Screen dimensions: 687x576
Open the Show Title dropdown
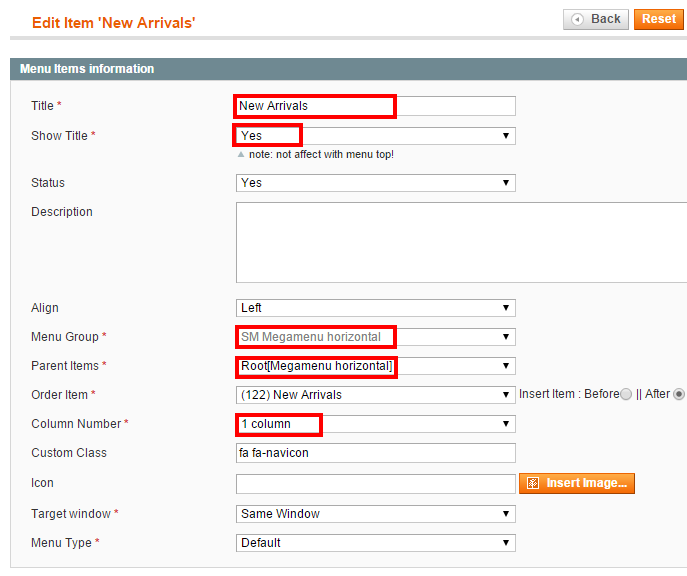pyautogui.click(x=375, y=136)
